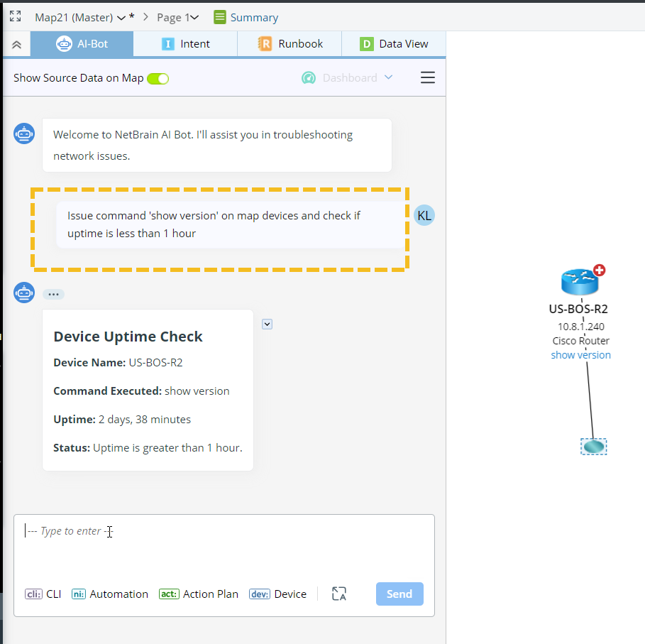The image size is (645, 644).
Task: Click the Device Name: US-BOS-R2 line
Action: pos(118,363)
